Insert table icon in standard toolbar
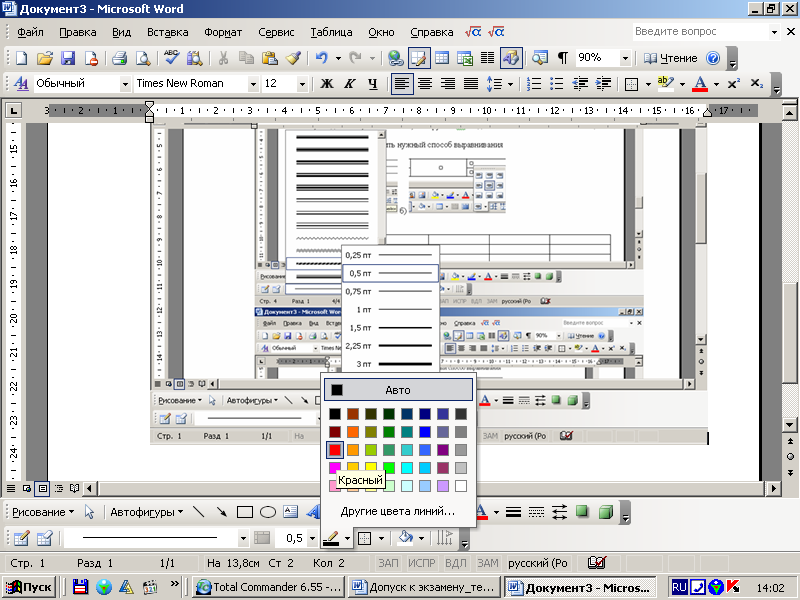Viewport: 800px width, 600px height. click(x=442, y=58)
